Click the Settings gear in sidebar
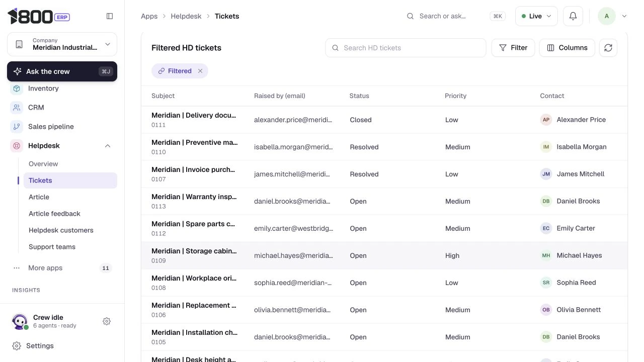The width and height of the screenshot is (644, 362). (17, 346)
